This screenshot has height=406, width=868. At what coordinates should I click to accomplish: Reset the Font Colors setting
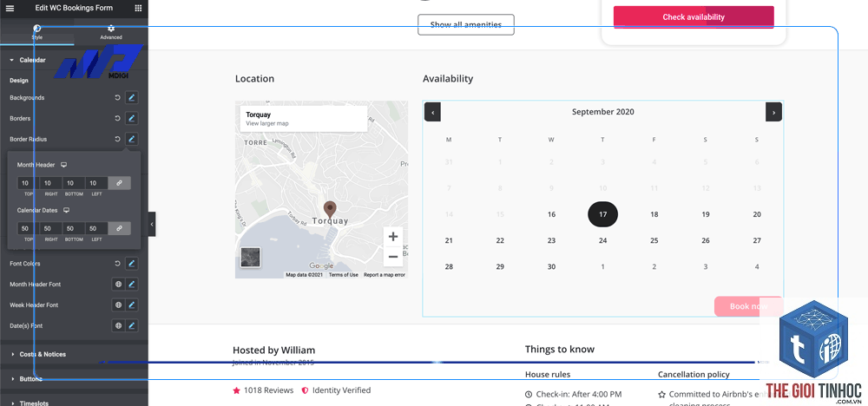pyautogui.click(x=117, y=264)
